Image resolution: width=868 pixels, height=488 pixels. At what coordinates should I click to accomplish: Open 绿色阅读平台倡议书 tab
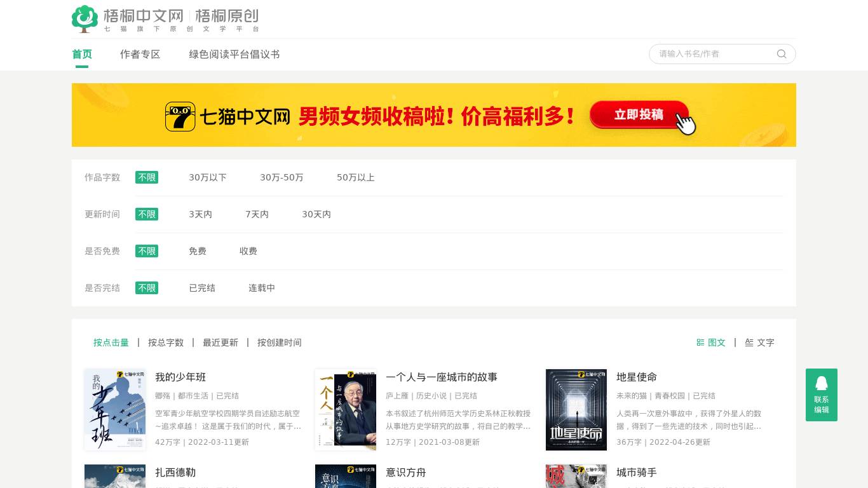(234, 55)
